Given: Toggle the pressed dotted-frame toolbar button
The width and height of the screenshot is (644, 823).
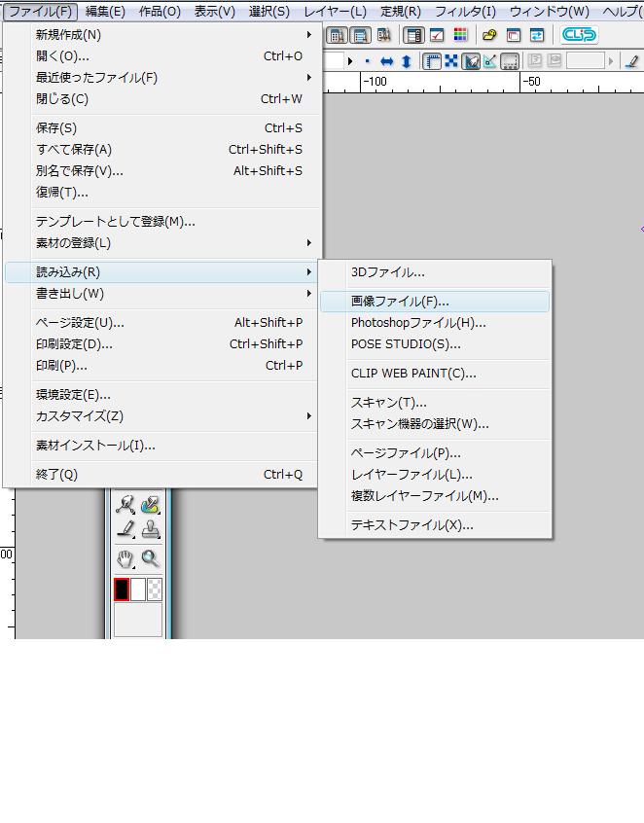Looking at the screenshot, I should tap(510, 61).
